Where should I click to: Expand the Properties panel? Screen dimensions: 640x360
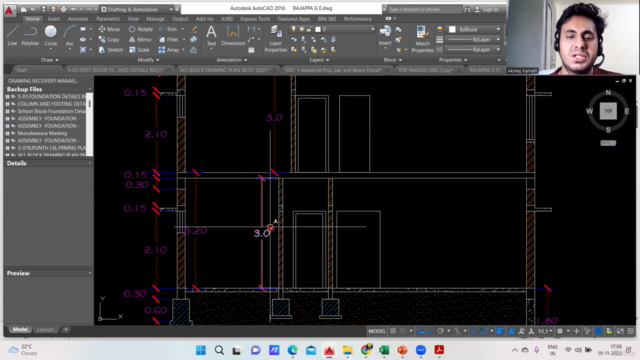point(453,60)
